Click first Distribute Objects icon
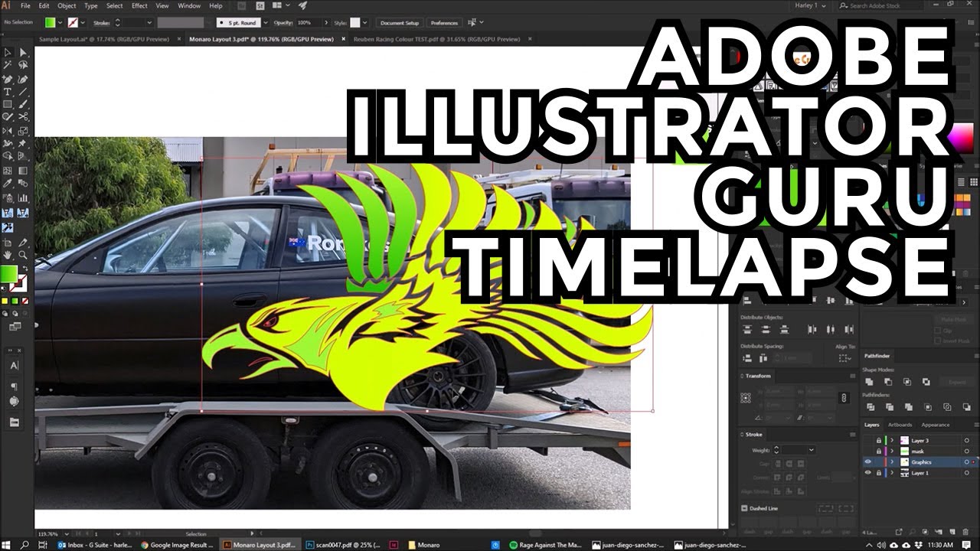This screenshot has height=551, width=980. (746, 330)
